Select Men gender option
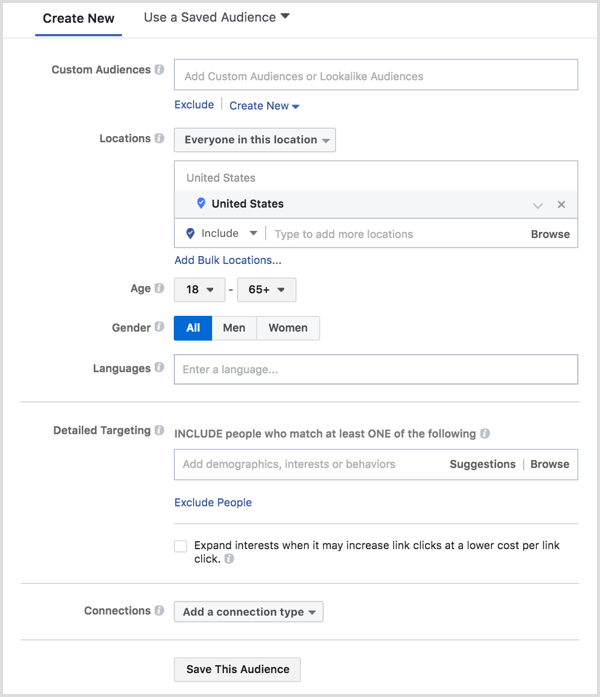This screenshot has height=697, width=600. click(234, 328)
